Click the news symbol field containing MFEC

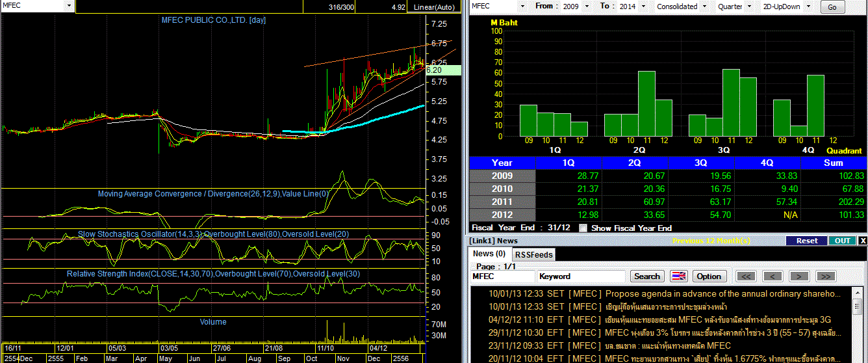502,276
